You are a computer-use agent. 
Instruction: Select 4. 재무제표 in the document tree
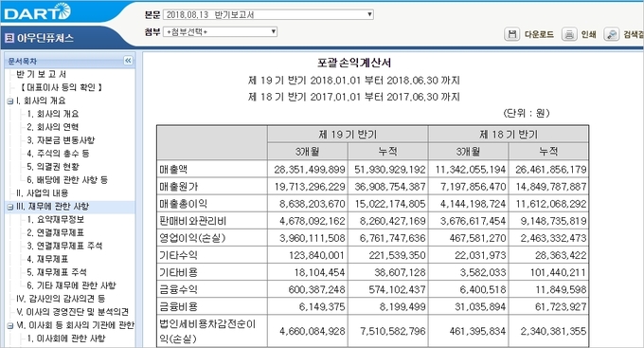pos(47,259)
